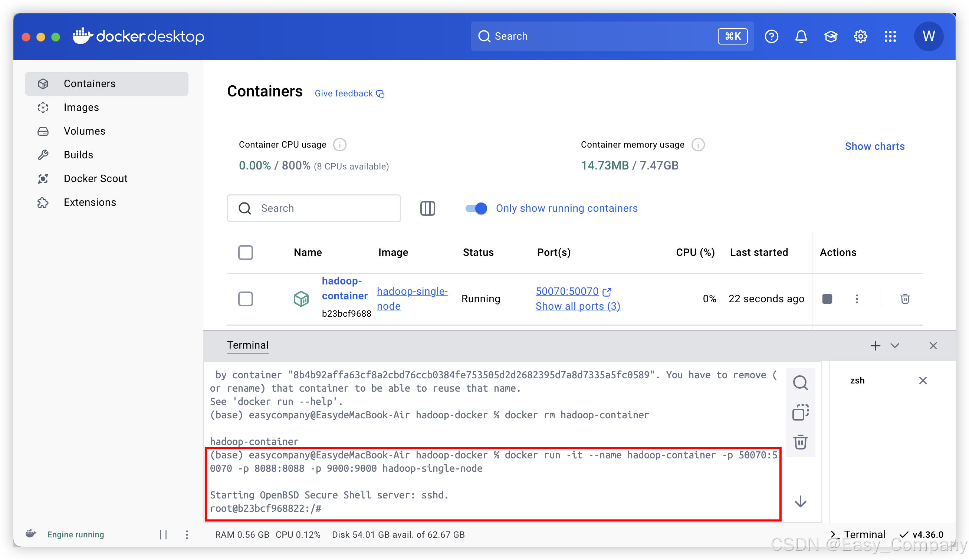Open the Images sidebar section
Image resolution: width=969 pixels, height=560 pixels.
[106, 107]
